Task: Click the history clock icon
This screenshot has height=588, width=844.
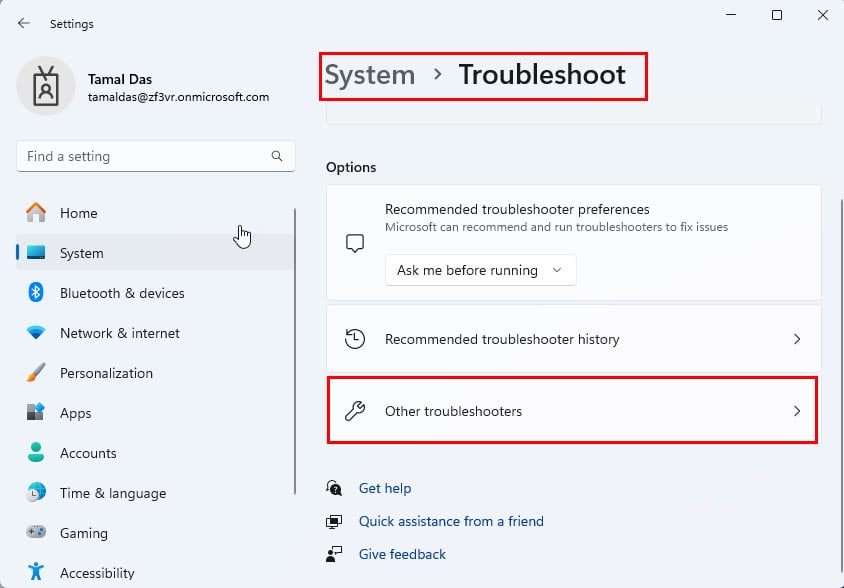Action: click(x=355, y=339)
